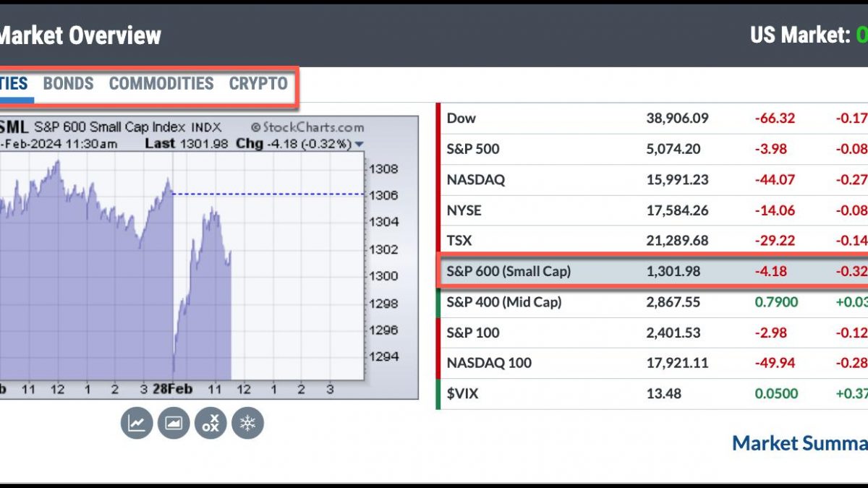Viewport: 868px width, 488px height.
Task: Select the Equities tab
Action: click(14, 84)
